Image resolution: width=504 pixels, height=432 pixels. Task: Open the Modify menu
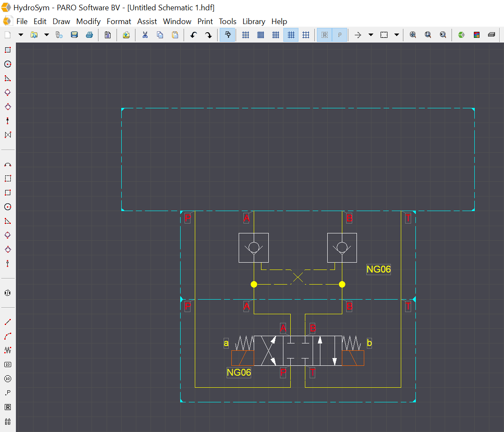point(88,21)
